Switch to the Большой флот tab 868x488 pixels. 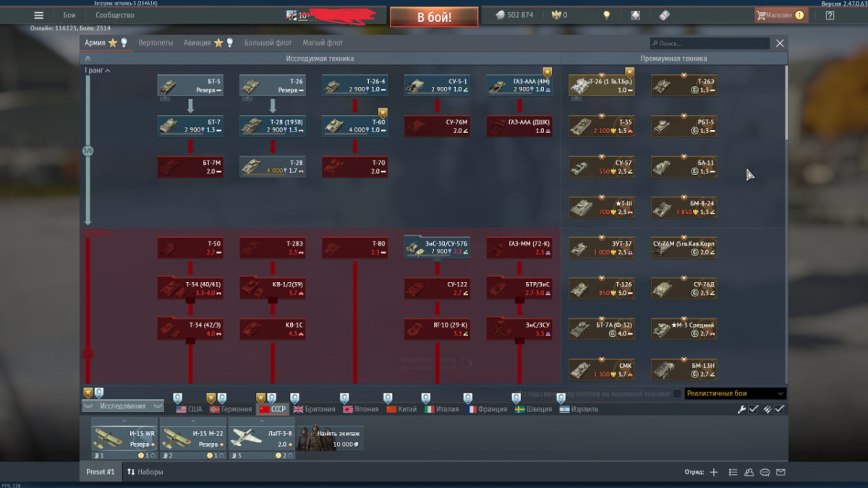pos(268,43)
